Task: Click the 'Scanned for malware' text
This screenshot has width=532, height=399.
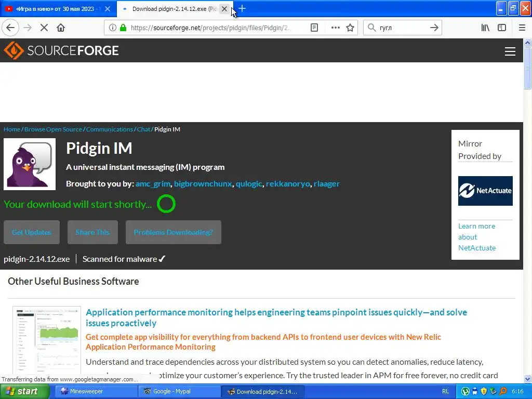Action: 120,259
